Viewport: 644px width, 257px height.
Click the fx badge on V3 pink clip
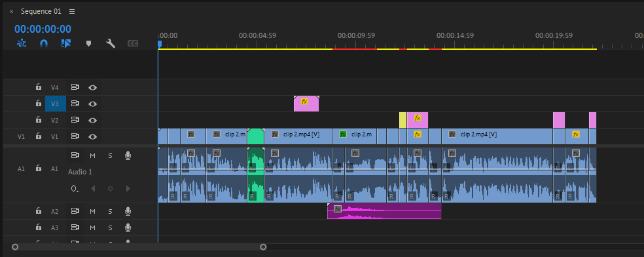coord(304,101)
